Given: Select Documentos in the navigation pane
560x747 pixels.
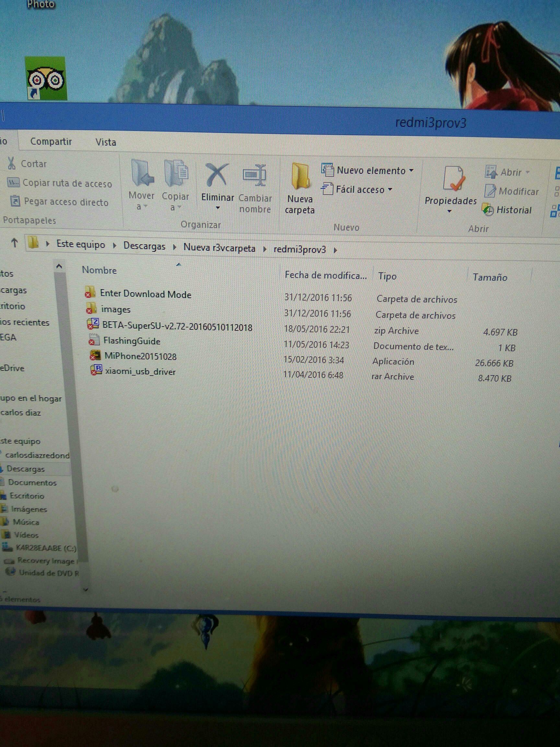Looking at the screenshot, I should coord(32,482).
